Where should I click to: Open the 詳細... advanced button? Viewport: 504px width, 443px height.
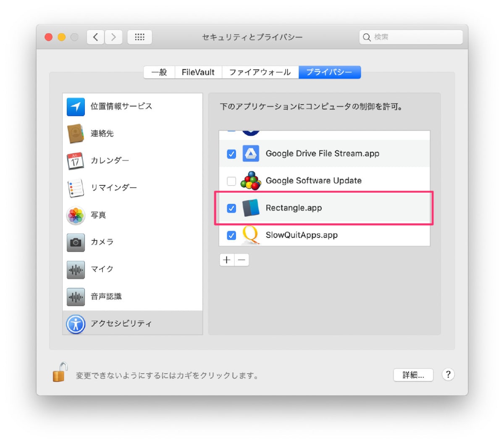413,375
